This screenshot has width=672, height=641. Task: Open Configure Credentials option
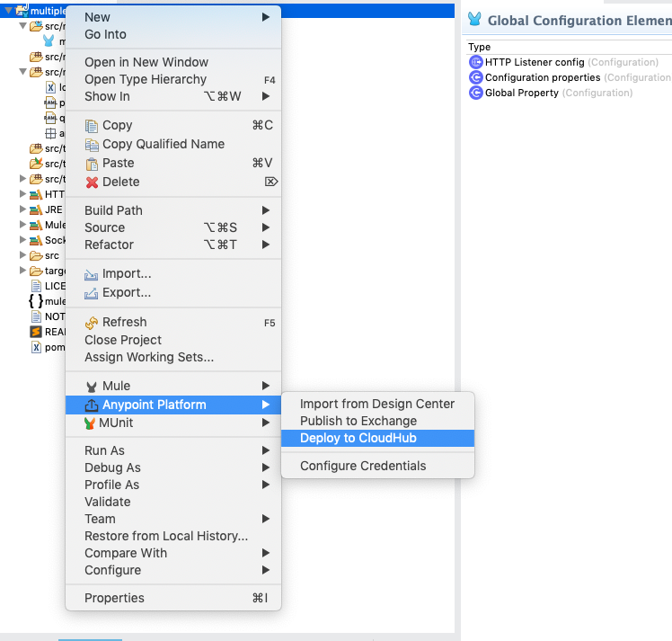click(363, 466)
